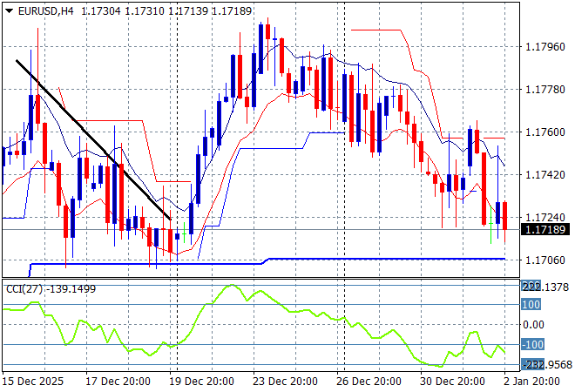575x392 pixels.
Task: Click the CCI -100 level label
Action: coord(531,344)
